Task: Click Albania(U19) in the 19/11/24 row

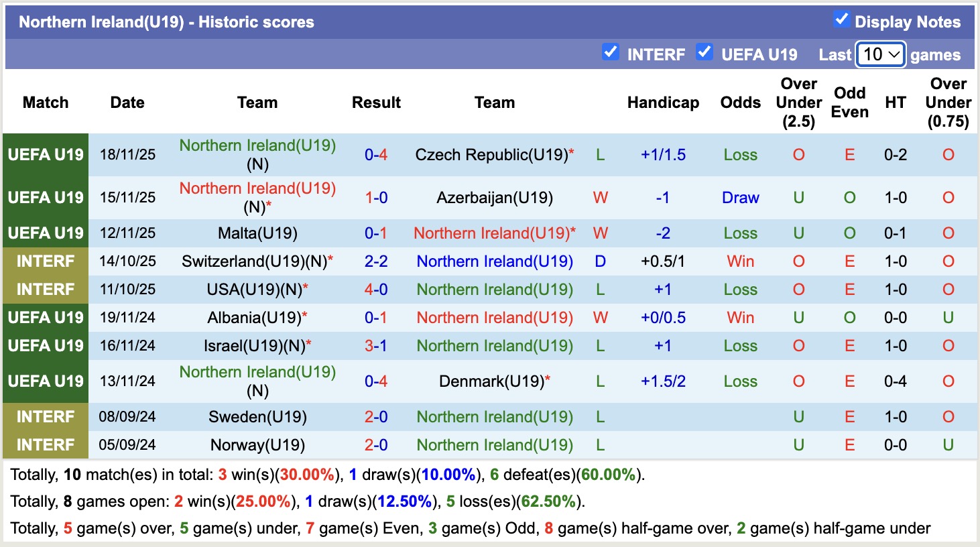Action: pos(257,317)
